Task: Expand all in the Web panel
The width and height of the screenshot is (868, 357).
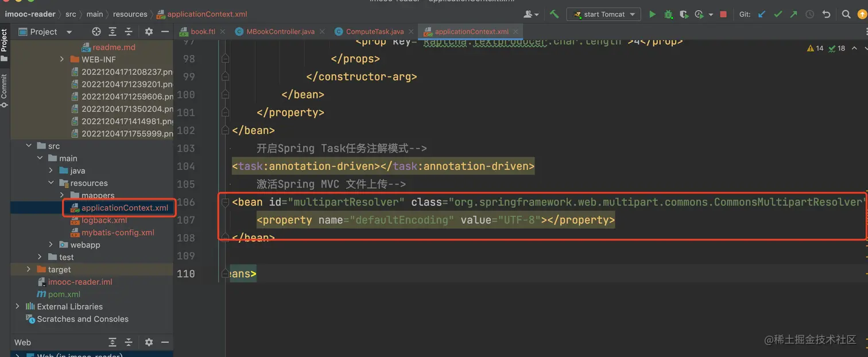Action: coord(113,342)
